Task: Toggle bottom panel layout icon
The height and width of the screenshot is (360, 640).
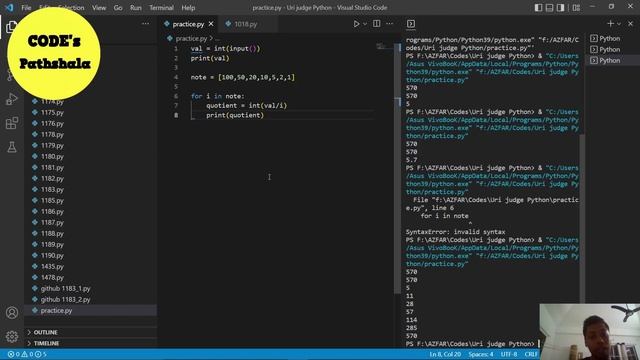Action: coord(549,7)
